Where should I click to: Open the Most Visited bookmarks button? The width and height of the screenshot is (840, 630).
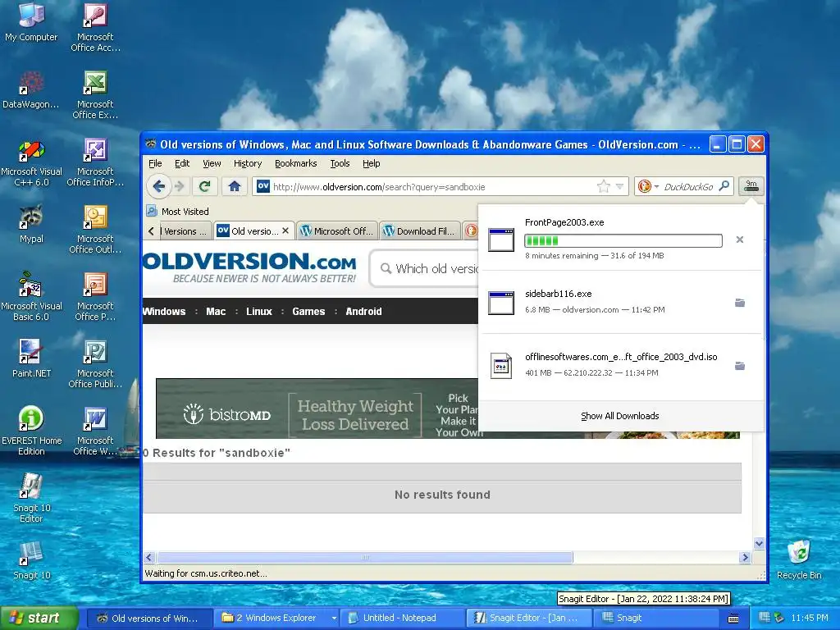[177, 211]
